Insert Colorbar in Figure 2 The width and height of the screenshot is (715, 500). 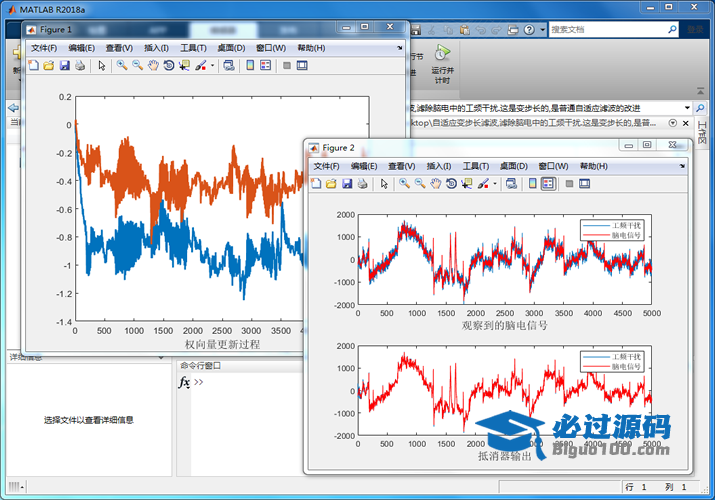pyautogui.click(x=533, y=184)
